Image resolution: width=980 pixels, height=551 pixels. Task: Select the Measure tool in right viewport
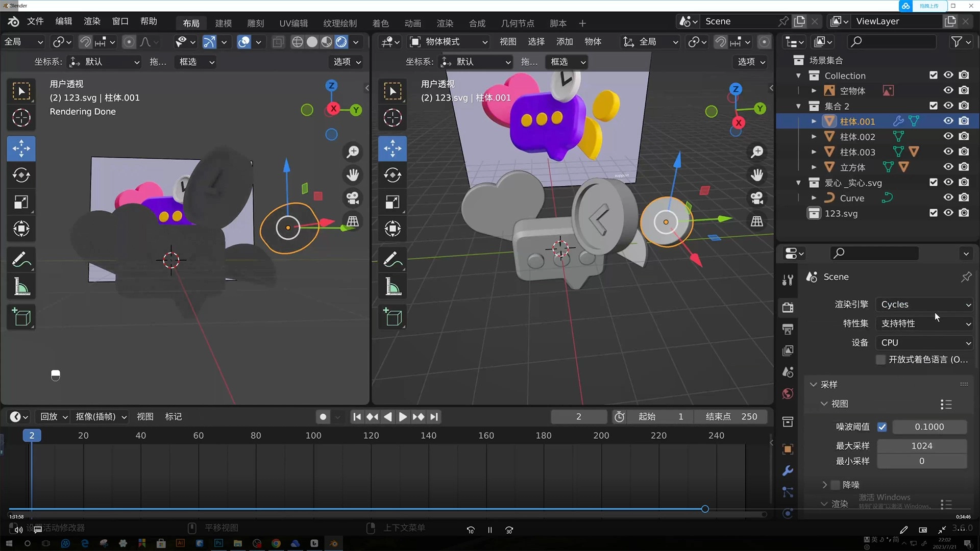tap(392, 287)
